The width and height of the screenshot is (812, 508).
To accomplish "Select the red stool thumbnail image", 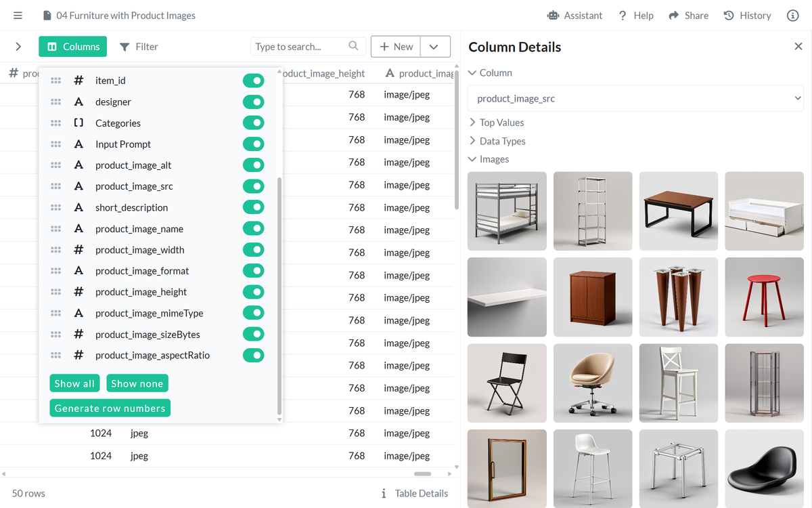I will [764, 297].
